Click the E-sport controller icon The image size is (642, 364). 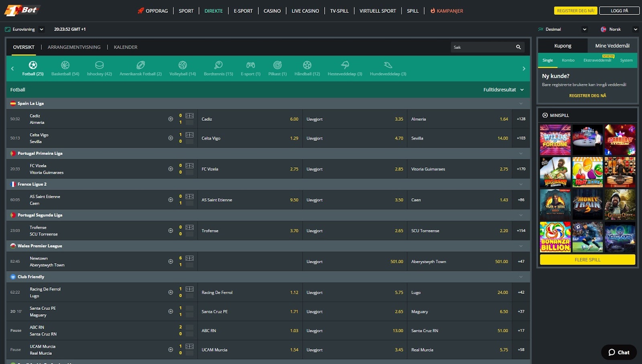(250, 65)
